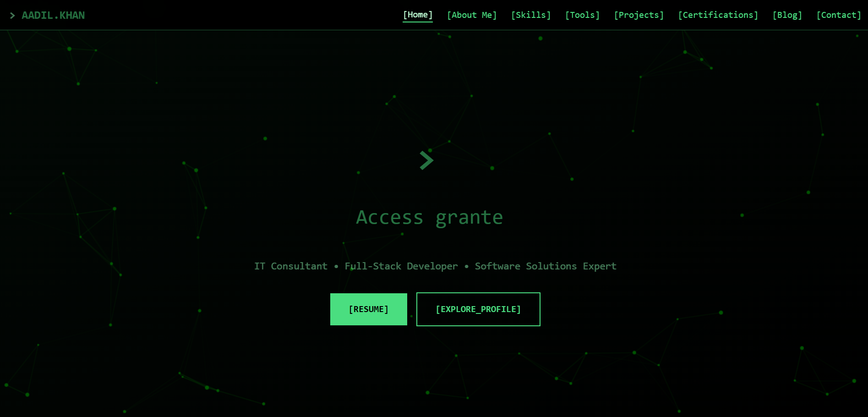The width and height of the screenshot is (868, 417).
Task: Click the chevron icon beside AADIL.KHAN logo
Action: pyautogui.click(x=12, y=15)
